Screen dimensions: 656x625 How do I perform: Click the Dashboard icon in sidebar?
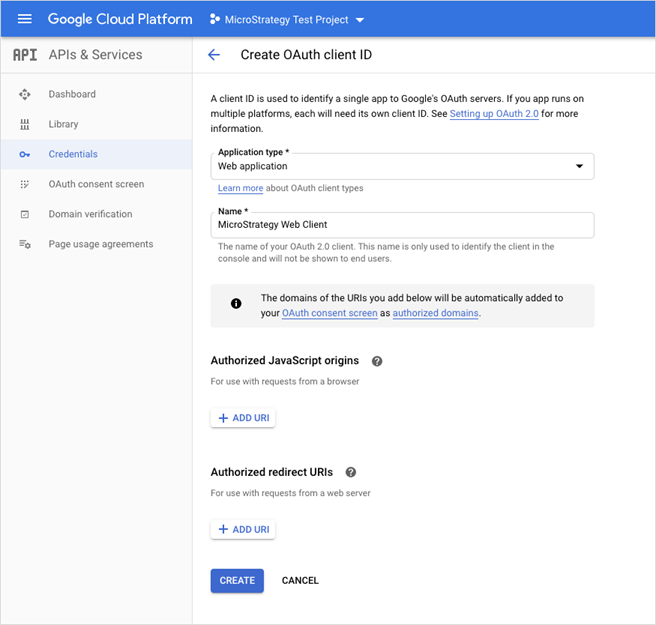[25, 94]
